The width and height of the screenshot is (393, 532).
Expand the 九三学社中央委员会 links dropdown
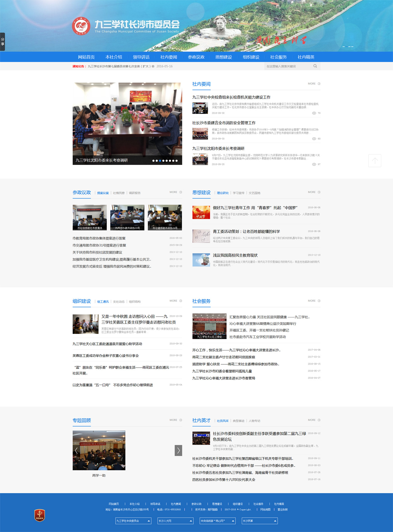[133, 521]
